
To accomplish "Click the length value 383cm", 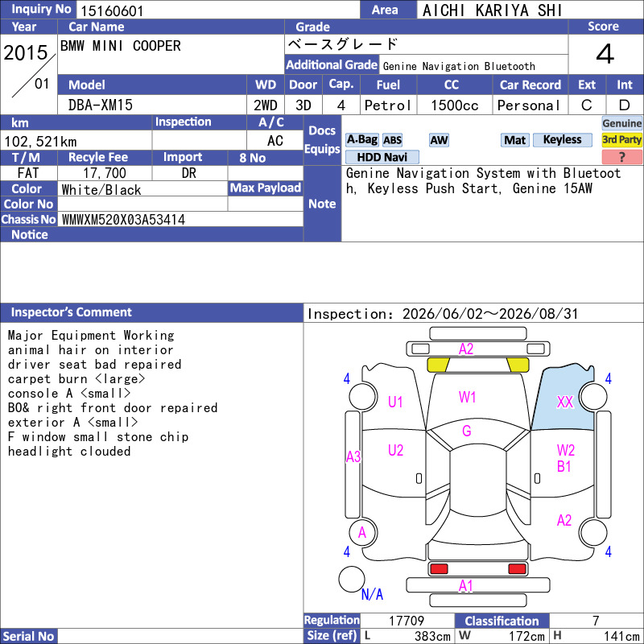I will coord(432,636).
